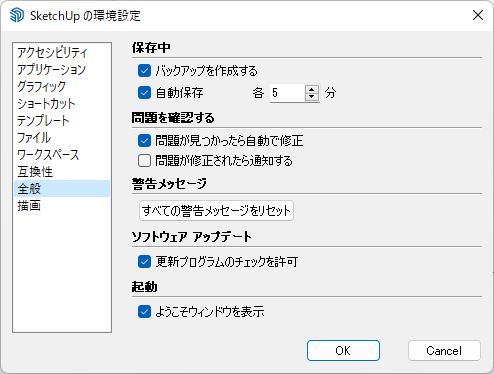Toggle バックアップを作成する checkbox
Screen dimensions: 494x374
(144, 71)
